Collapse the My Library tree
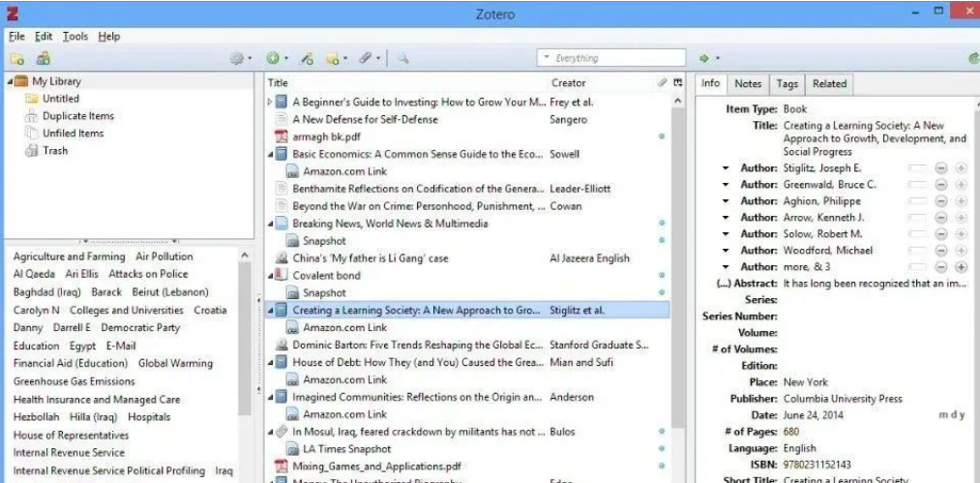 coord(10,81)
